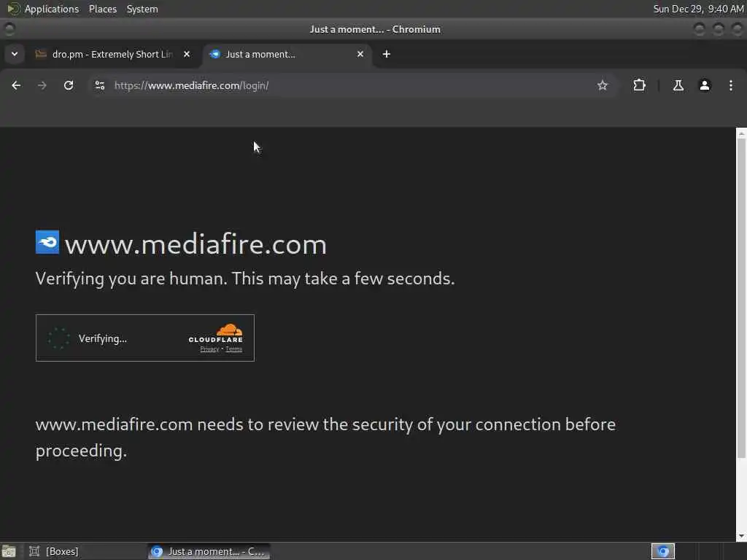This screenshot has width=747, height=560.
Task: Open the Applications menu
Action: pyautogui.click(x=43, y=9)
